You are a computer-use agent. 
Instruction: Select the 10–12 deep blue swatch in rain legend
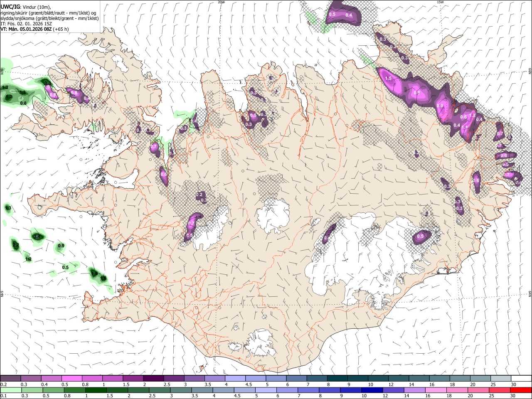point(373,390)
